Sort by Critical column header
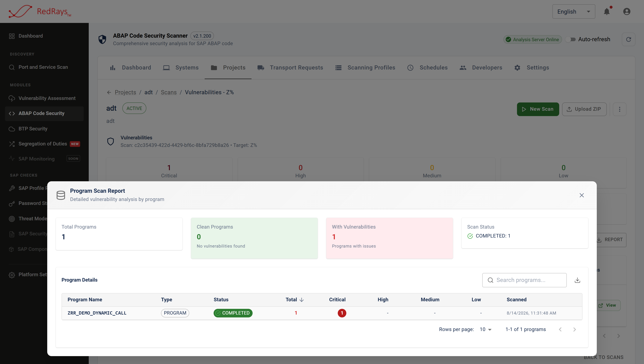 tap(337, 300)
